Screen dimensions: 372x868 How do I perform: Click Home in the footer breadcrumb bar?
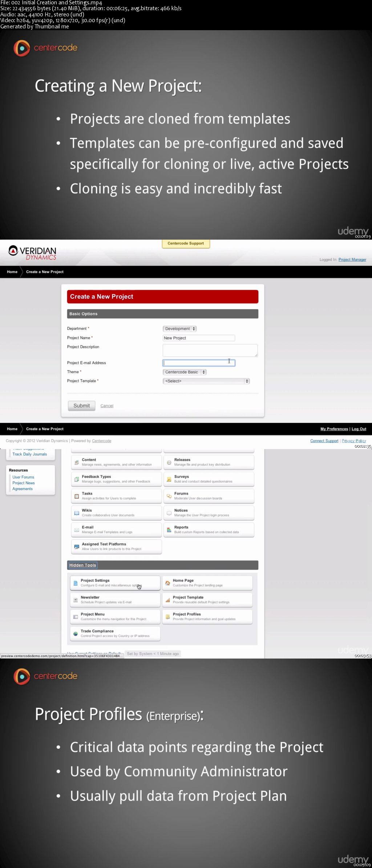tap(12, 429)
